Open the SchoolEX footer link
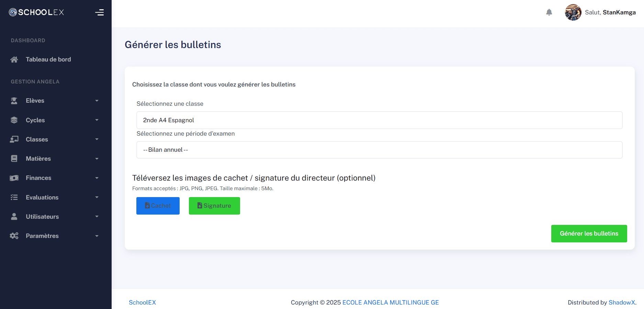This screenshot has width=644, height=309. (x=142, y=302)
